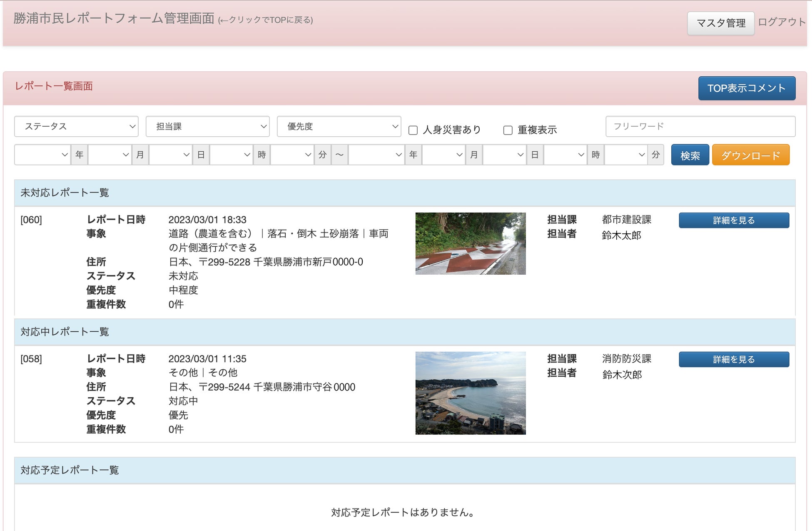Expand the 担当課 dropdown filter

point(207,126)
